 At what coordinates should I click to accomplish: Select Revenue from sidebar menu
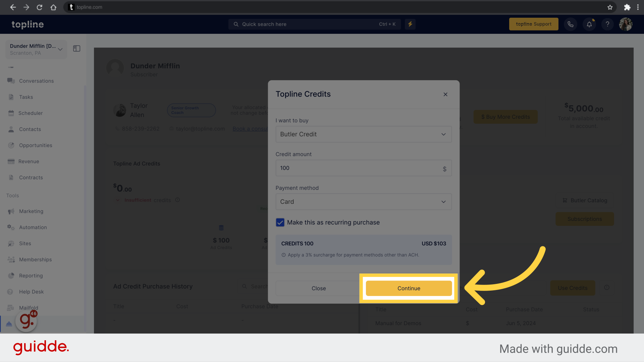coord(28,161)
